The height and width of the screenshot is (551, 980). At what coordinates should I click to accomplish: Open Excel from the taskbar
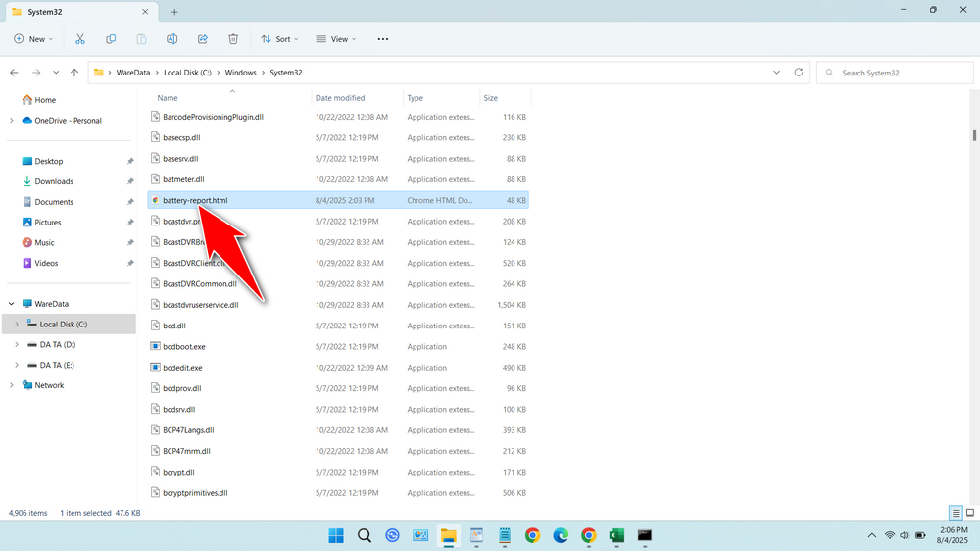(616, 536)
